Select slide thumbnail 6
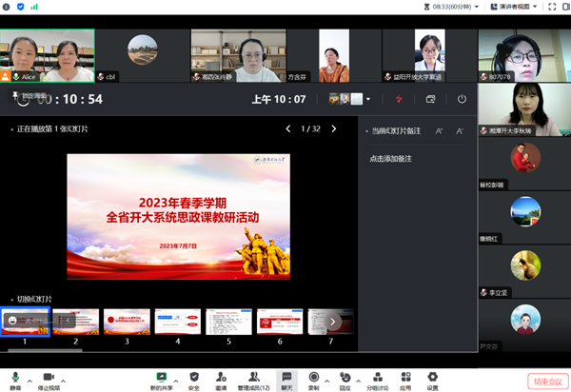The width and height of the screenshot is (571, 392). coord(280,322)
